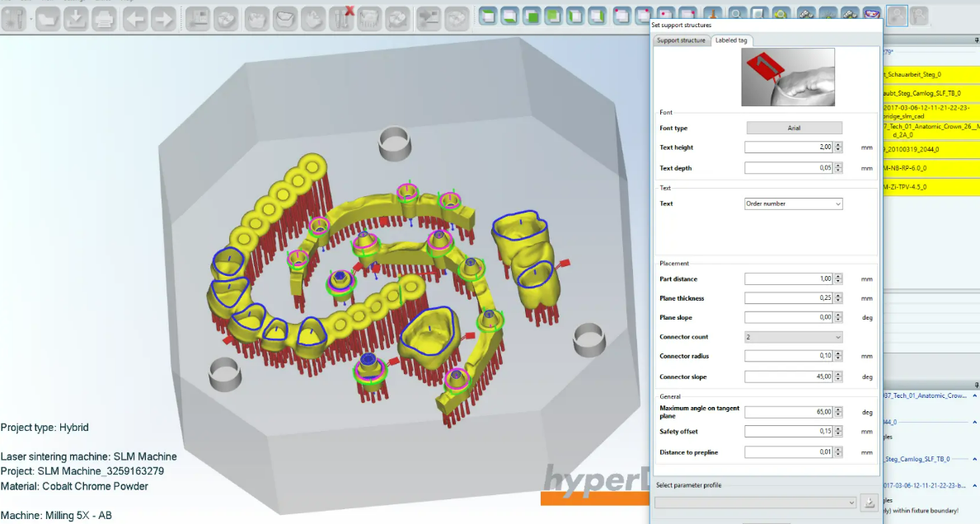
Task: Collapse the '37_Tech_01_Anatomic_Crow...' section chevron
Action: pos(974,396)
